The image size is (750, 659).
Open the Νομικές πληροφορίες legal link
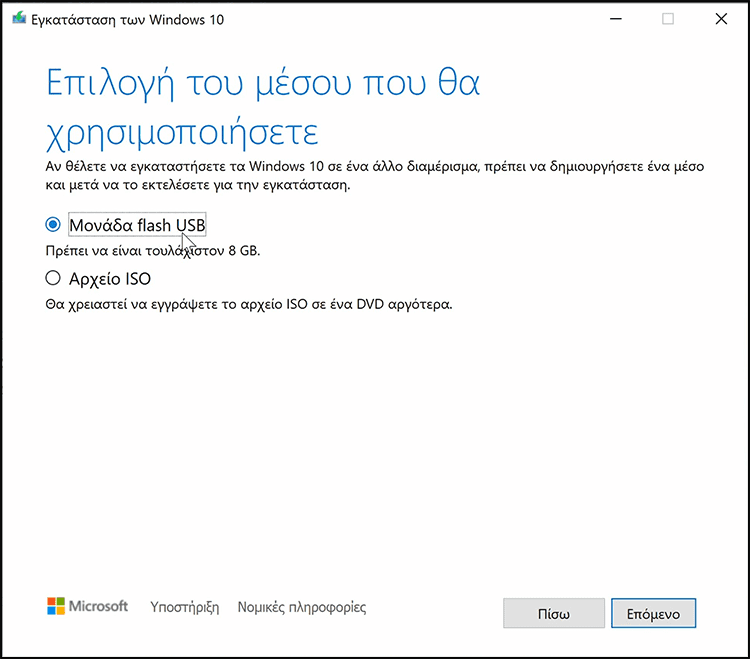[302, 607]
